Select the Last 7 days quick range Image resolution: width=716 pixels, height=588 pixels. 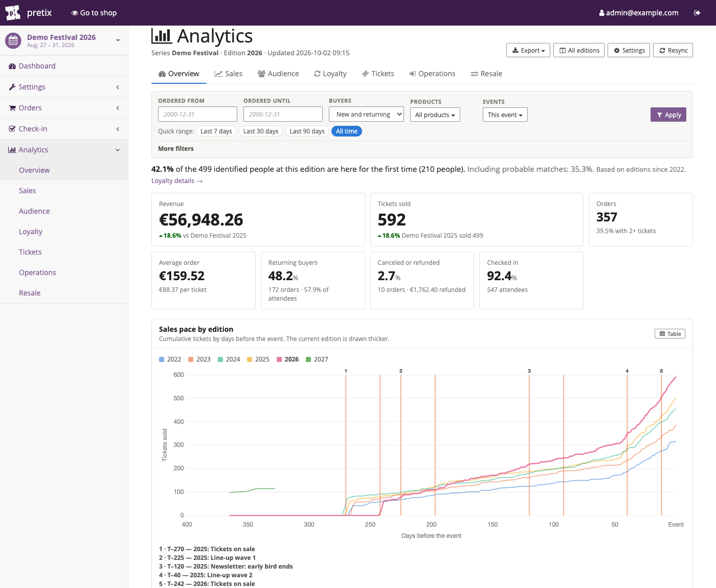point(216,131)
